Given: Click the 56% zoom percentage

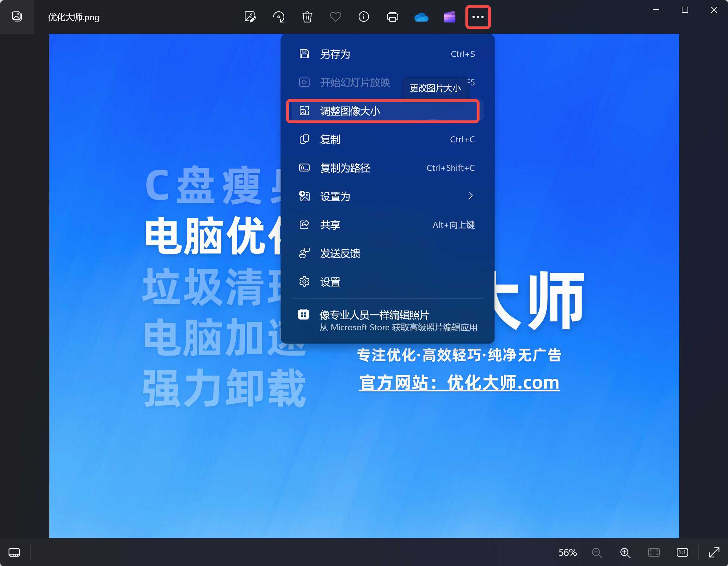Looking at the screenshot, I should coord(567,552).
